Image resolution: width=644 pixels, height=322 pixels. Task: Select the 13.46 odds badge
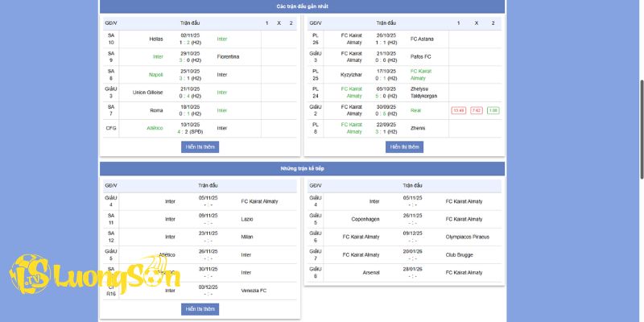point(459,110)
